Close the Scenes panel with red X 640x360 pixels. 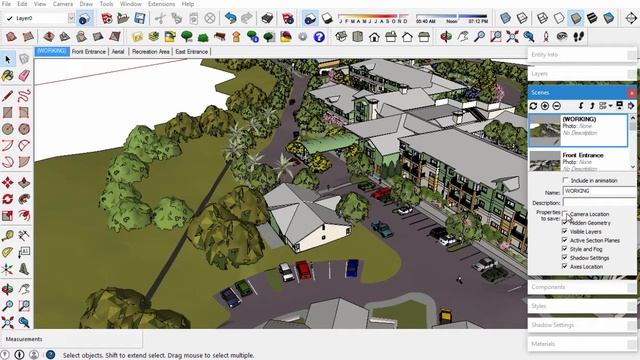click(x=632, y=93)
